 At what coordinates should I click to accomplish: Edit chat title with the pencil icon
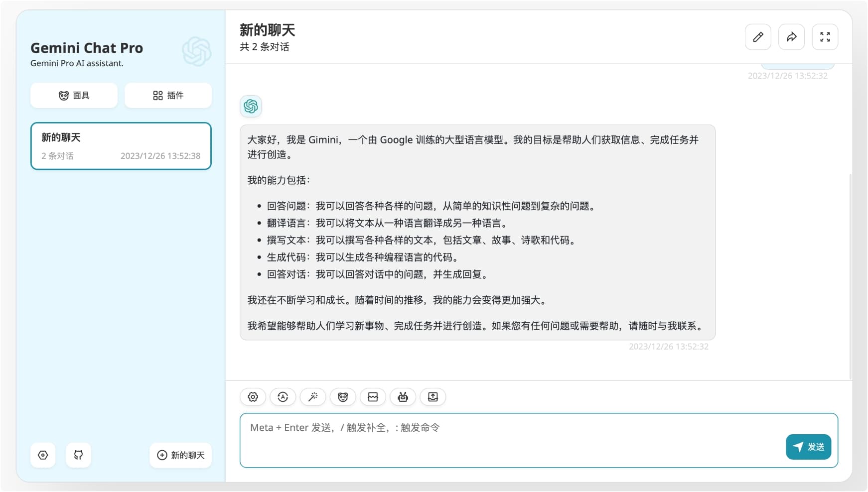[x=758, y=37]
